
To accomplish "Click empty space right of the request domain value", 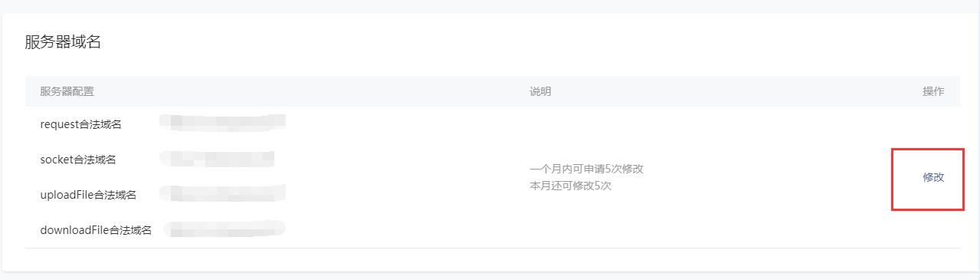I will point(398,123).
